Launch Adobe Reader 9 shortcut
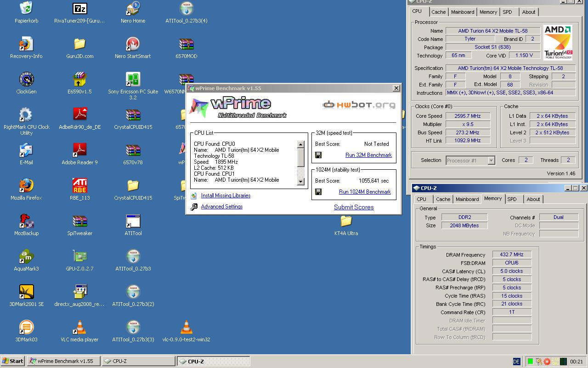 pos(79,150)
